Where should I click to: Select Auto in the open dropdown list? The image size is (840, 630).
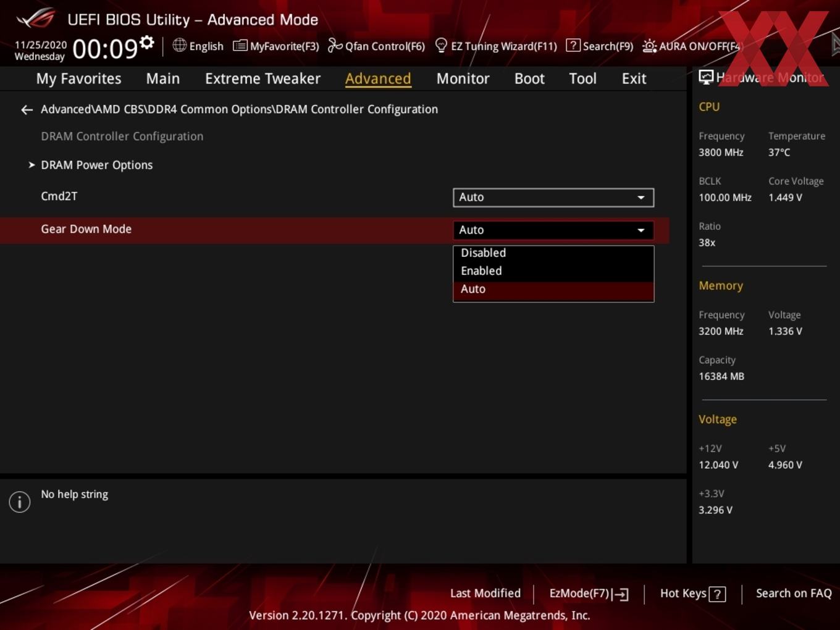click(x=553, y=289)
